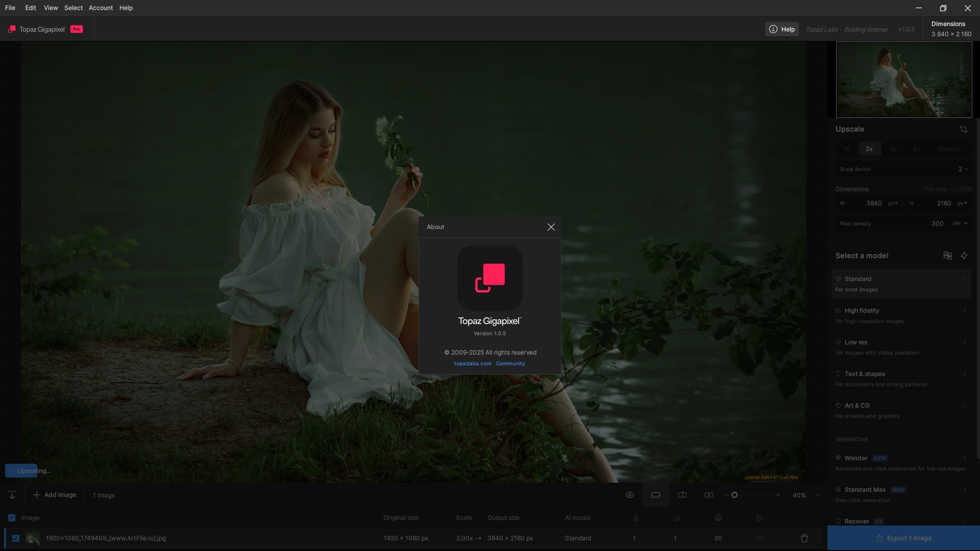980x551 pixels.
Task: Switch to single image view
Action: (x=656, y=495)
